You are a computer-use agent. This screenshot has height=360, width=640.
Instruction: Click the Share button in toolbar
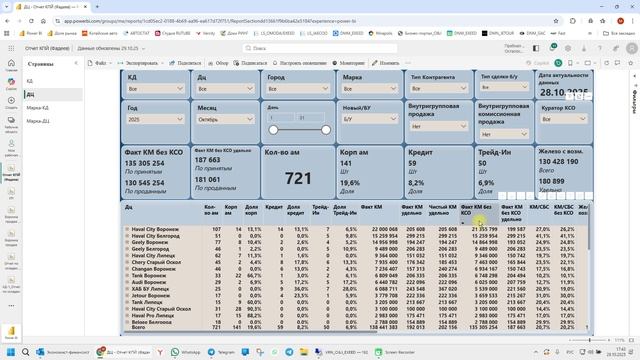(x=185, y=63)
